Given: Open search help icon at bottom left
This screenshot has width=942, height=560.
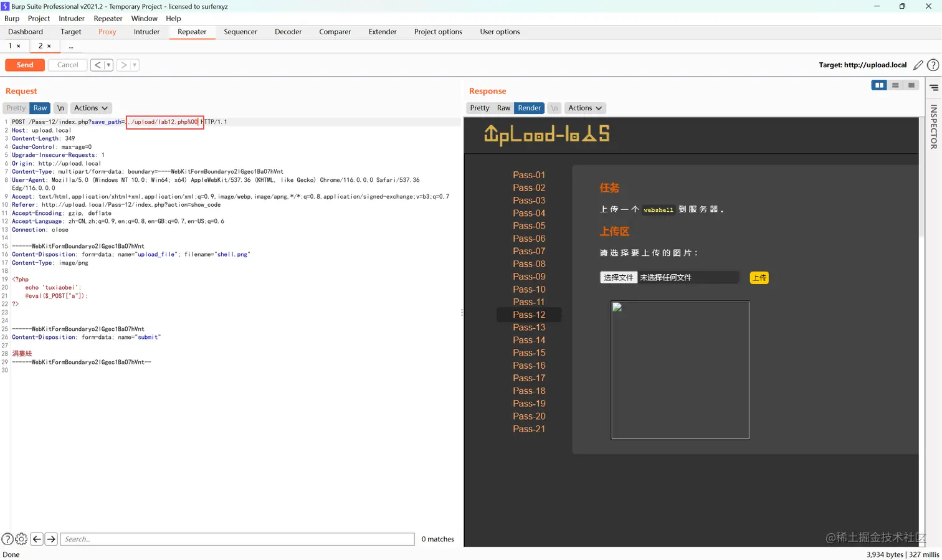Looking at the screenshot, I should tap(7, 539).
